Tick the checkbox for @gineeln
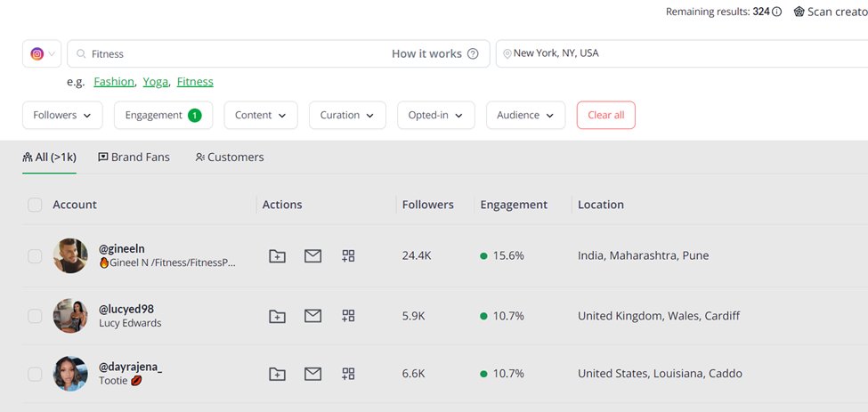 35,256
